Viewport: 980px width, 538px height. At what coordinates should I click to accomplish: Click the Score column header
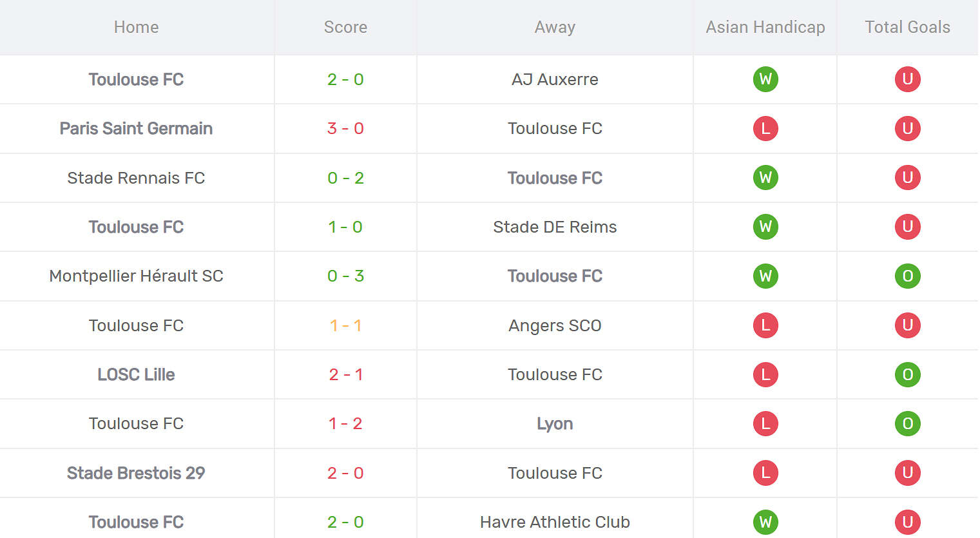[x=345, y=27]
